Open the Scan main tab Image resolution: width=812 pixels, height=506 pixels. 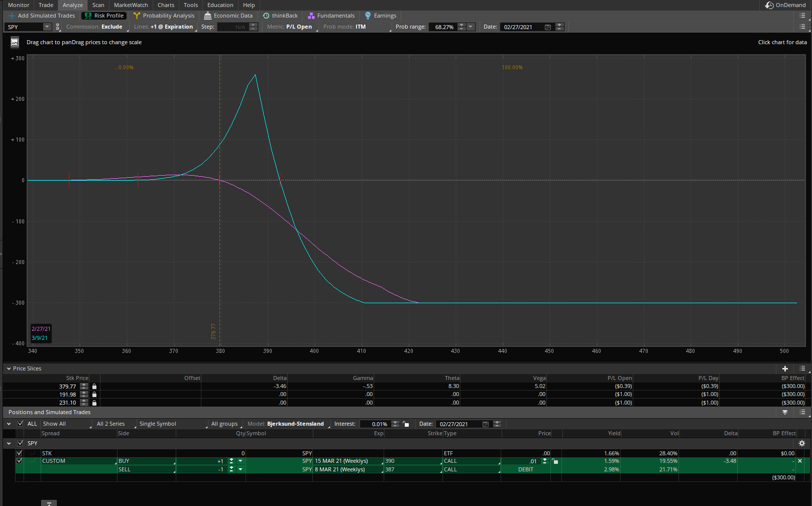(x=98, y=5)
